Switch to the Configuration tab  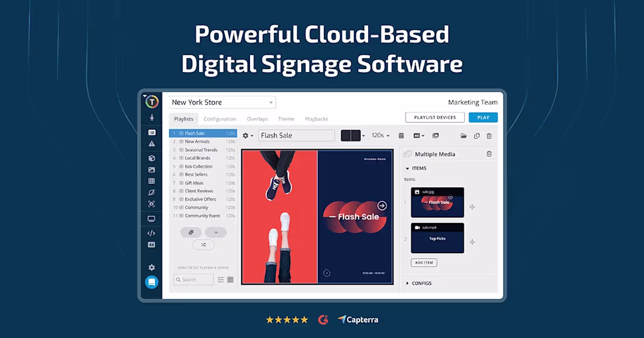220,119
